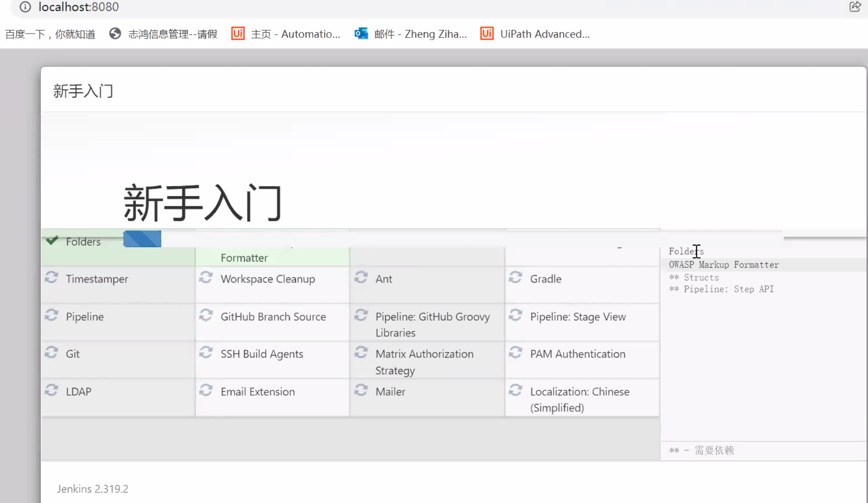This screenshot has height=503, width=868.
Task: Click the SSH Build Agents spinner icon
Action: [206, 352]
